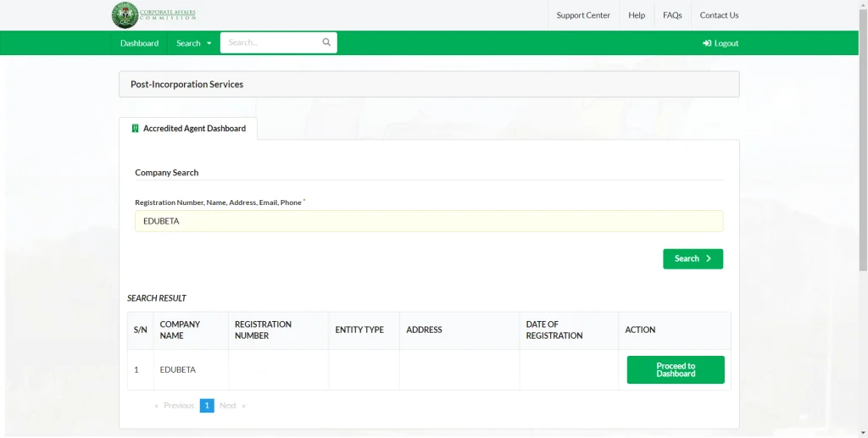
Task: Click the Next pagination link
Action: 232,405
